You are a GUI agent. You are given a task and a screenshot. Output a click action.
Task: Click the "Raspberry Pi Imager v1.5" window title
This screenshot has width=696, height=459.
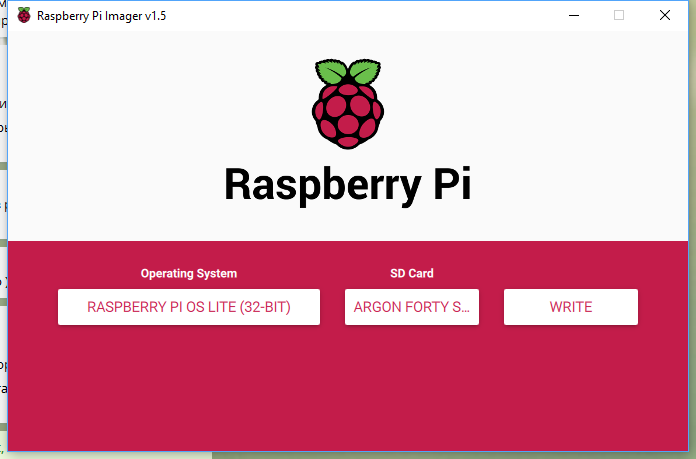102,16
